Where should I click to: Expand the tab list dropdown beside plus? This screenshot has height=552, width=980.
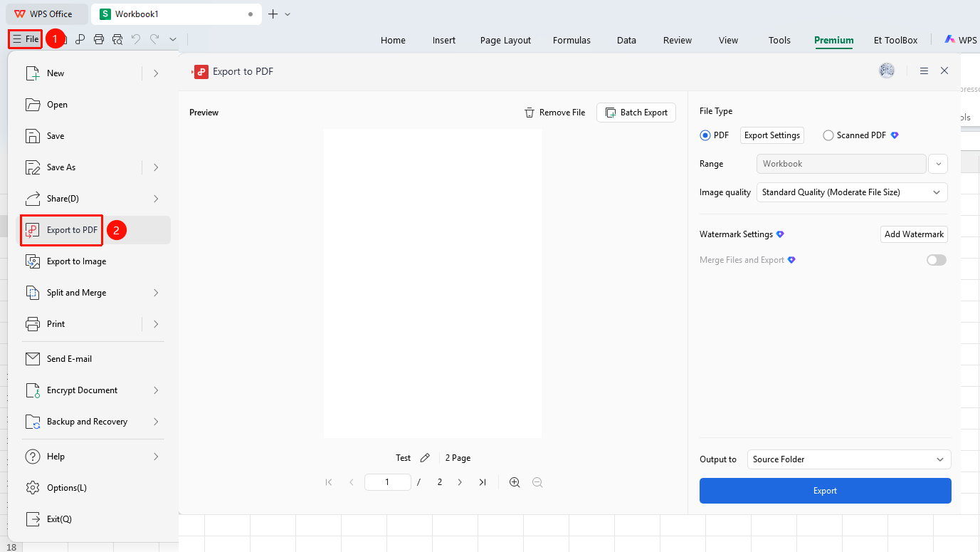pyautogui.click(x=288, y=14)
